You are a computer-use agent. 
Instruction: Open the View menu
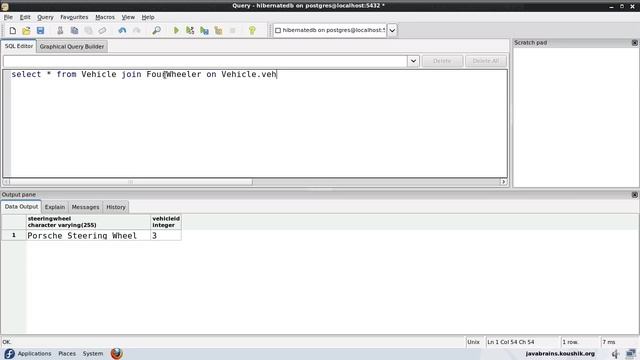tap(128, 17)
